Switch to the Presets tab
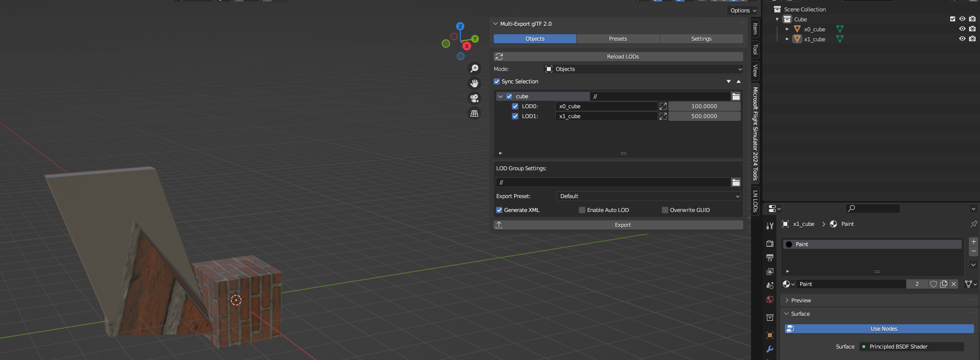Image resolution: width=980 pixels, height=360 pixels. 618,39
